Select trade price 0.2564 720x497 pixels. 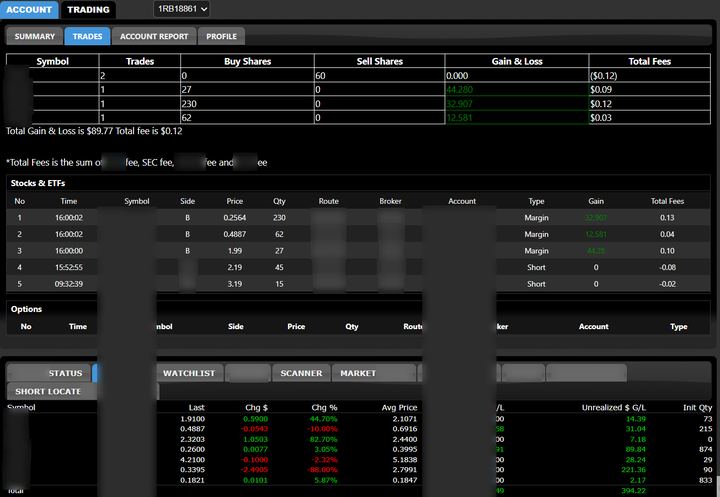coord(235,218)
